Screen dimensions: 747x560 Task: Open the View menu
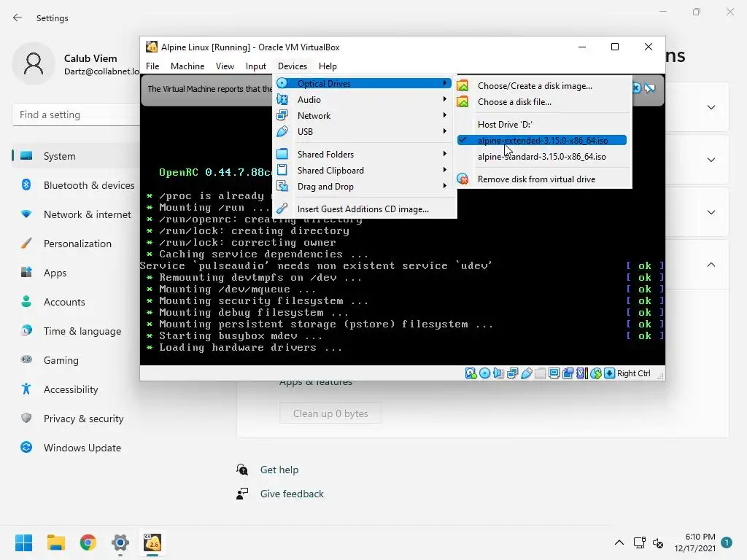click(225, 66)
